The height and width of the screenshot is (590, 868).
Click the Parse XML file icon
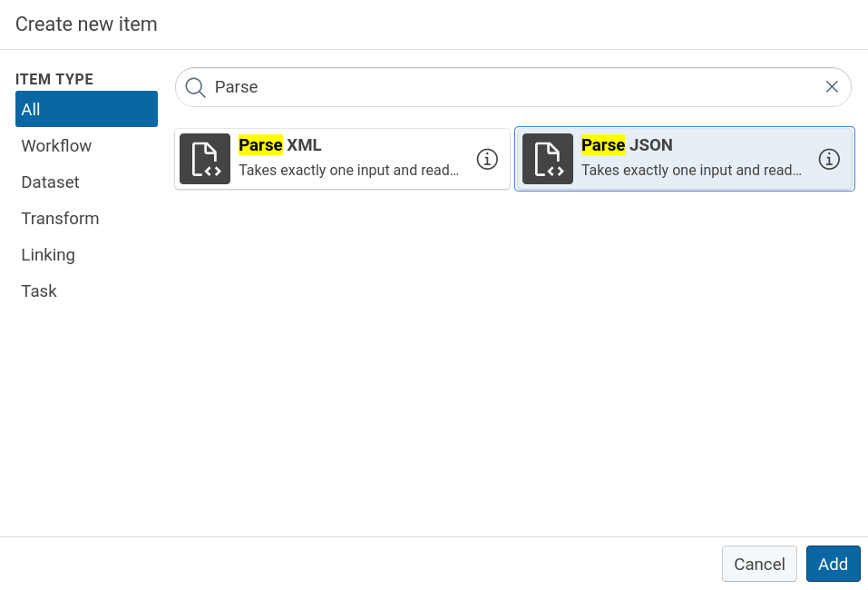204,158
